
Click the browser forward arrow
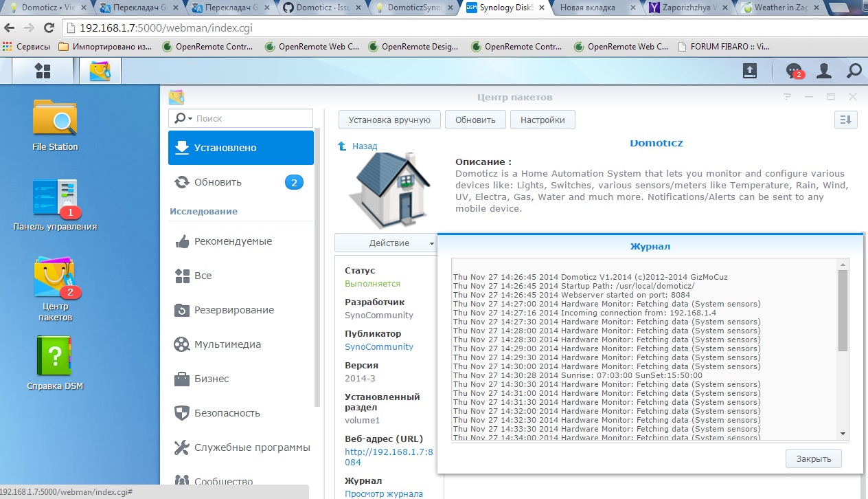[x=29, y=29]
